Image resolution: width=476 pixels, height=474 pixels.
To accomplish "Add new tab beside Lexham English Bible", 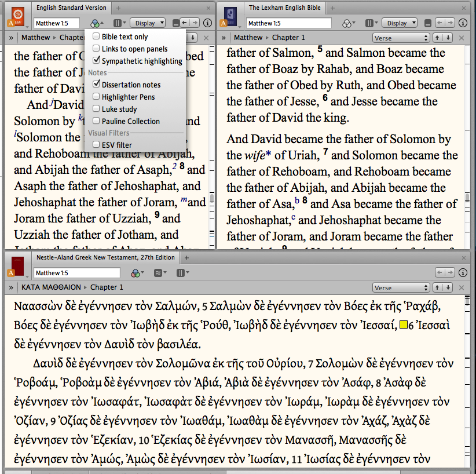I will [332, 8].
